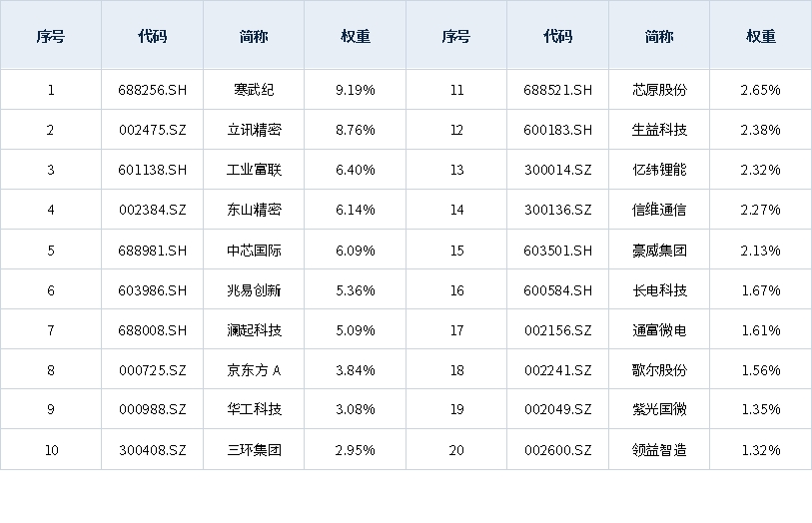This screenshot has height=523, width=812.
Task: Click the stock code 603501.SH
Action: tap(557, 251)
